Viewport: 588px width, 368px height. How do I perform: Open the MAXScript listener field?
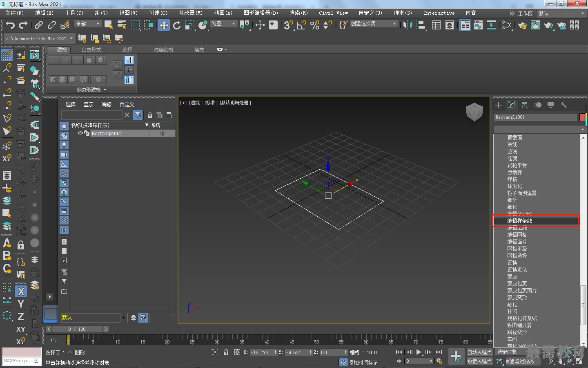(x=22, y=361)
